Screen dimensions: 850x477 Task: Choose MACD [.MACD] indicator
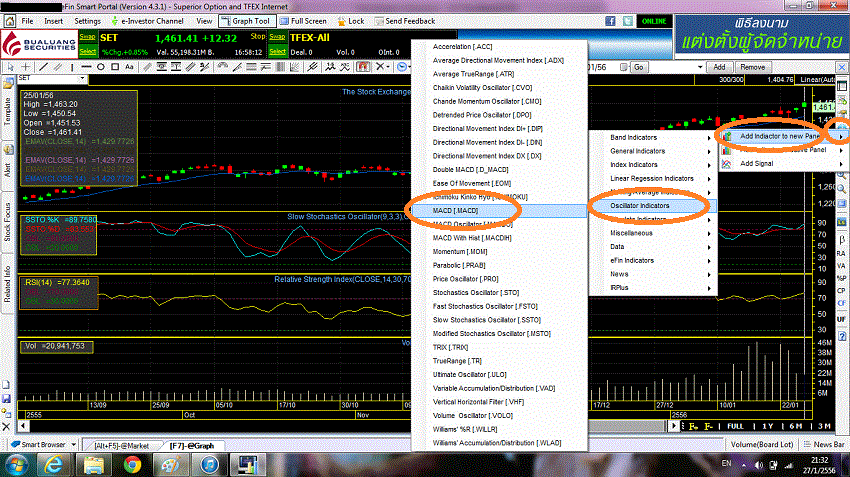tap(499, 210)
